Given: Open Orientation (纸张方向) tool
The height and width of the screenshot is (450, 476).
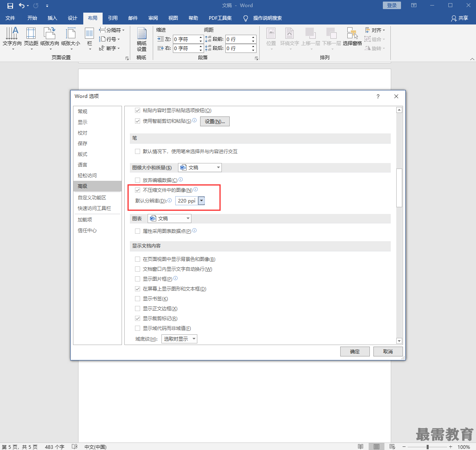Looking at the screenshot, I should pyautogui.click(x=50, y=38).
